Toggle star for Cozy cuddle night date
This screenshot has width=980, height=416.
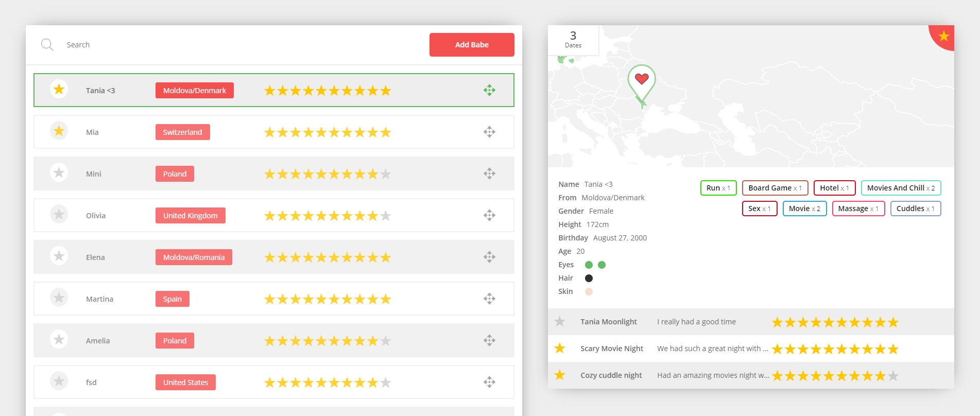click(x=560, y=375)
